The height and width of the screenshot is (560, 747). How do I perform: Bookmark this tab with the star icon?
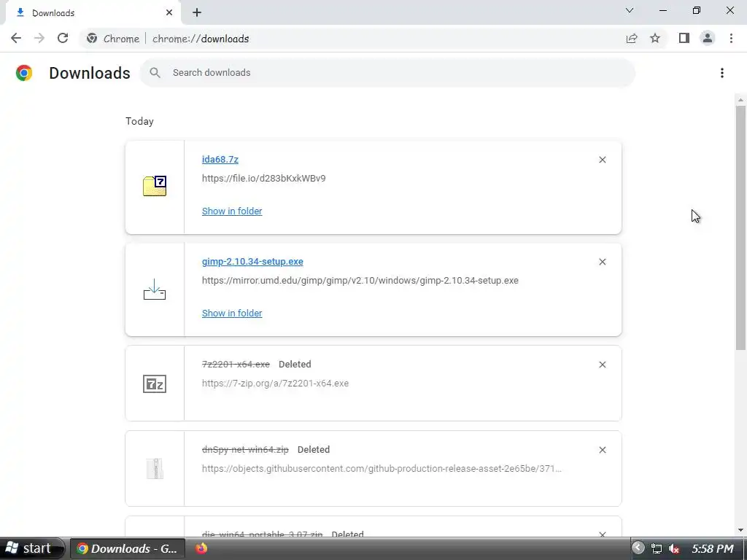[655, 39]
